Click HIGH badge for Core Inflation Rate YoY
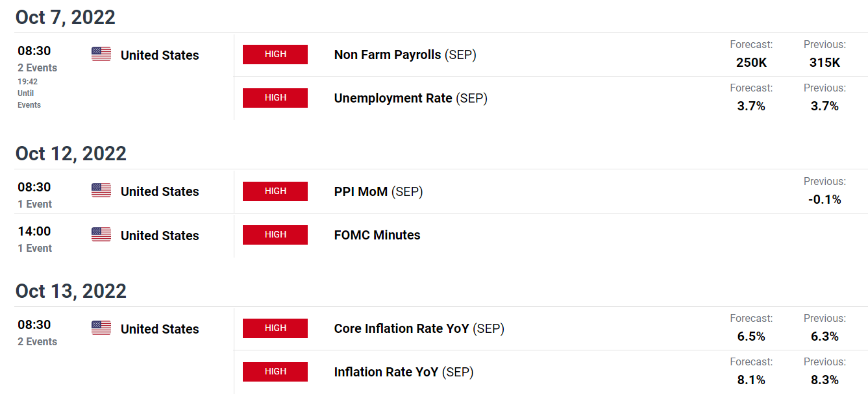Image resolution: width=868 pixels, height=403 pixels. click(275, 328)
